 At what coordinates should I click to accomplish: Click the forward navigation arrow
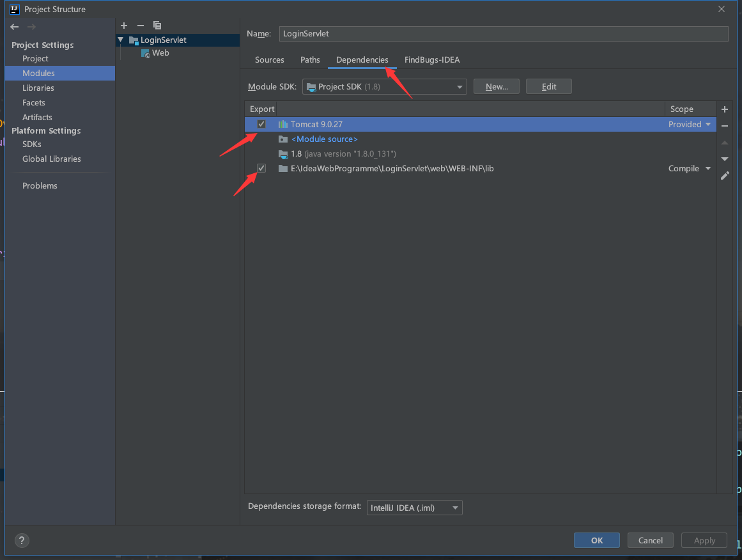(x=31, y=27)
